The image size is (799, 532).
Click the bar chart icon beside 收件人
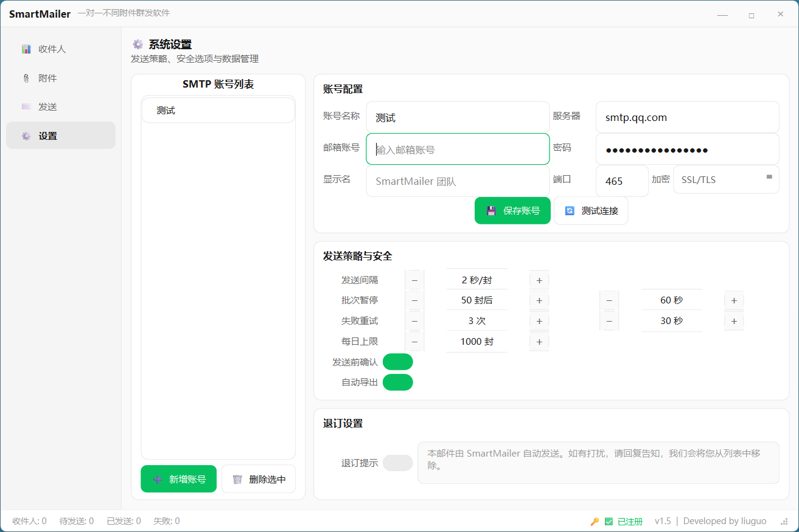pyautogui.click(x=26, y=49)
